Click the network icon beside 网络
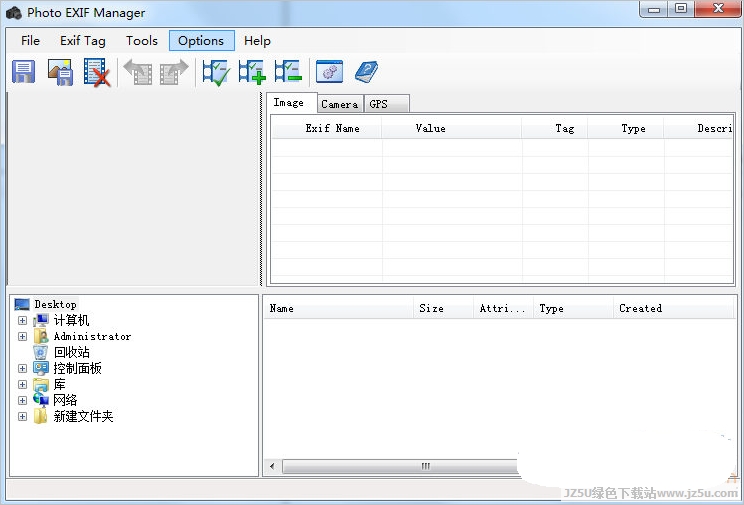 tap(41, 400)
